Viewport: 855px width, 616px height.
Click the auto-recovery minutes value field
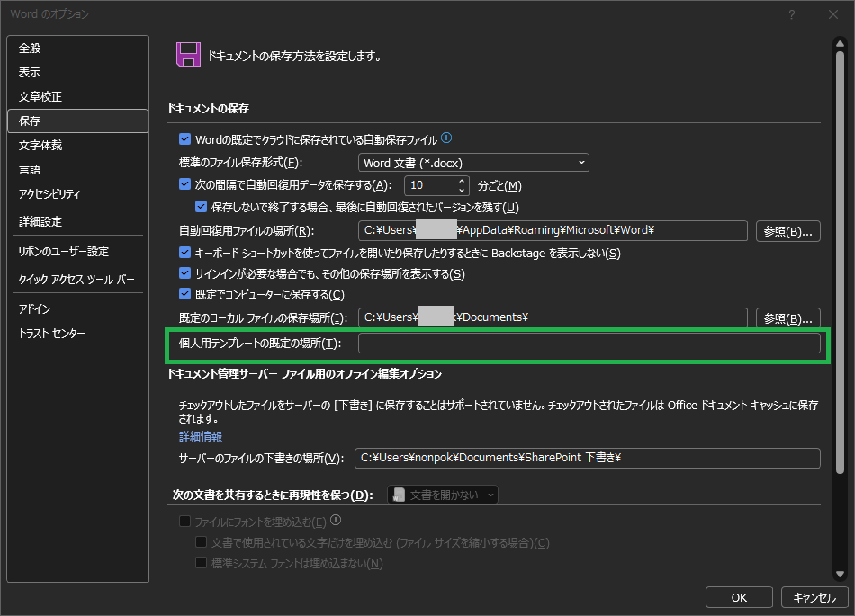tap(431, 185)
